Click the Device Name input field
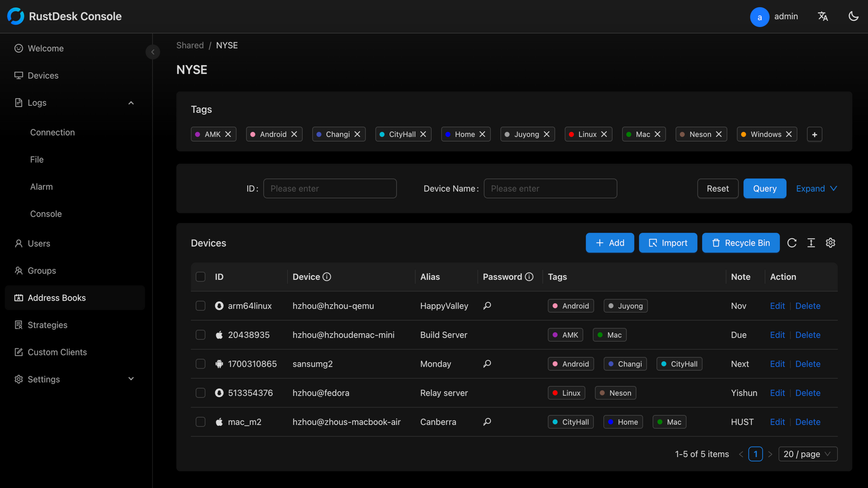Screen dimensions: 868x488 pyautogui.click(x=550, y=189)
